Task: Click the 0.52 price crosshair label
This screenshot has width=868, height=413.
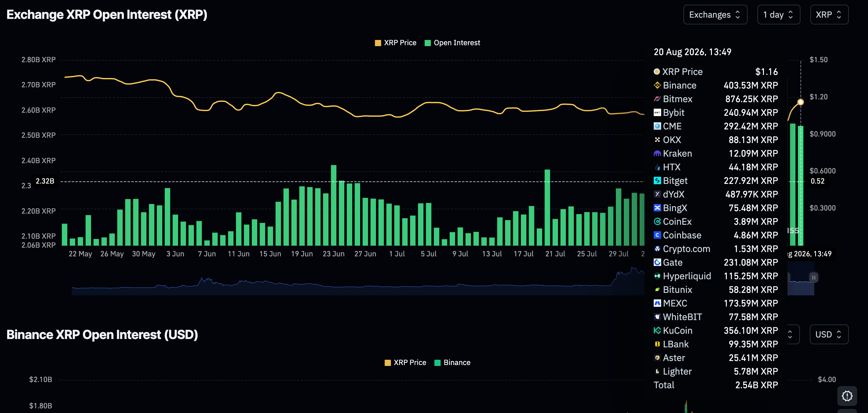Action: click(818, 181)
